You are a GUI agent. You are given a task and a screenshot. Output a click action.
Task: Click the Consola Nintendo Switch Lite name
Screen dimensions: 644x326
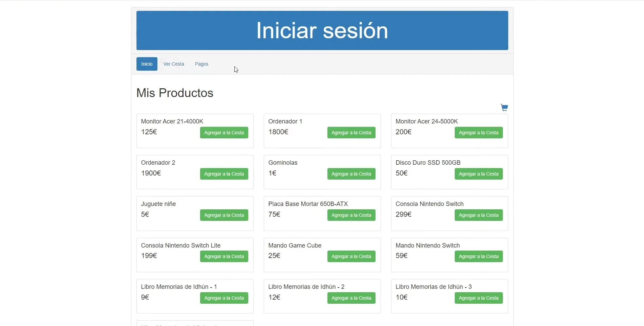[x=181, y=246]
